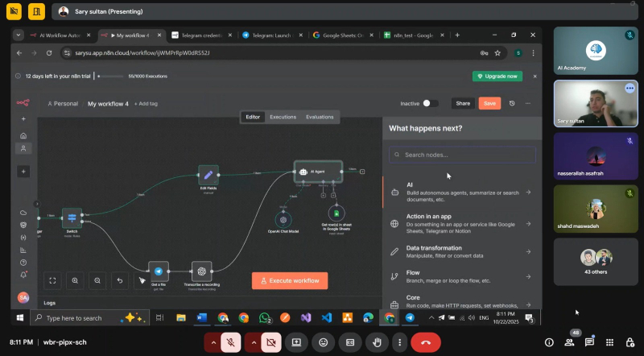644x356 pixels.
Task: Click the Upgrade now button
Action: (497, 76)
